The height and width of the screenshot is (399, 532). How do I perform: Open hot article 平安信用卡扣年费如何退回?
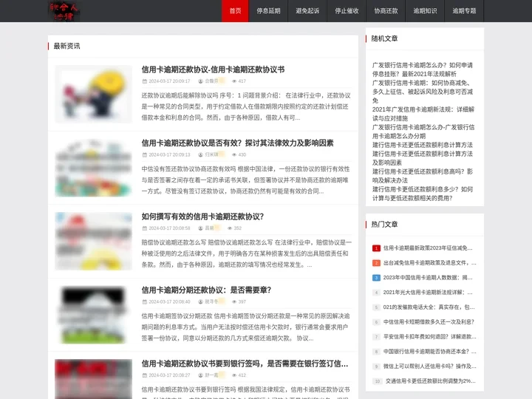(x=430, y=337)
